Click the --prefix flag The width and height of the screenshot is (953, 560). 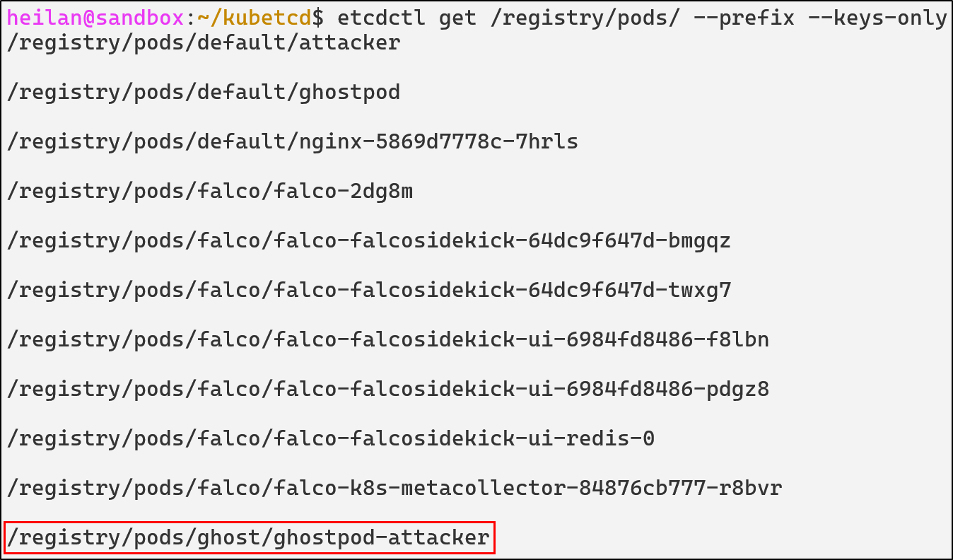744,18
